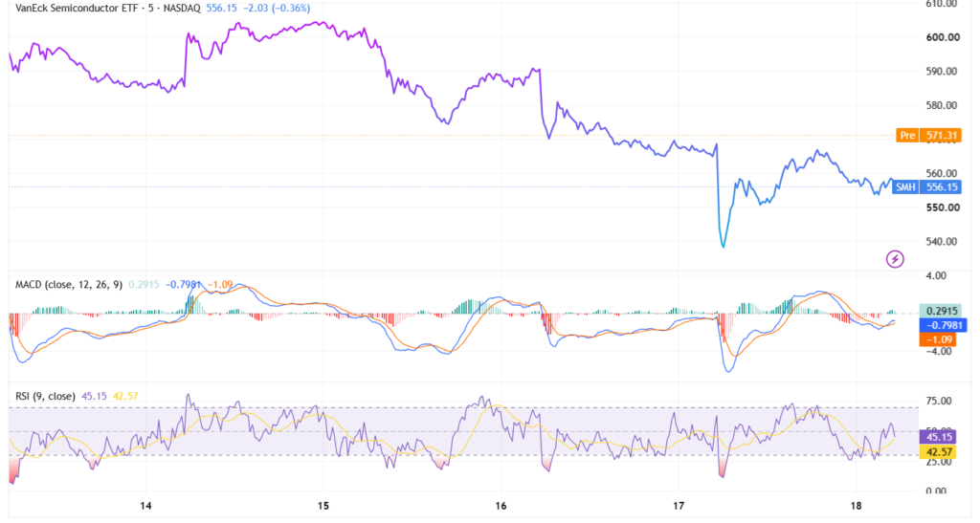
Task: Click date 16 on time axis
Action: point(501,506)
